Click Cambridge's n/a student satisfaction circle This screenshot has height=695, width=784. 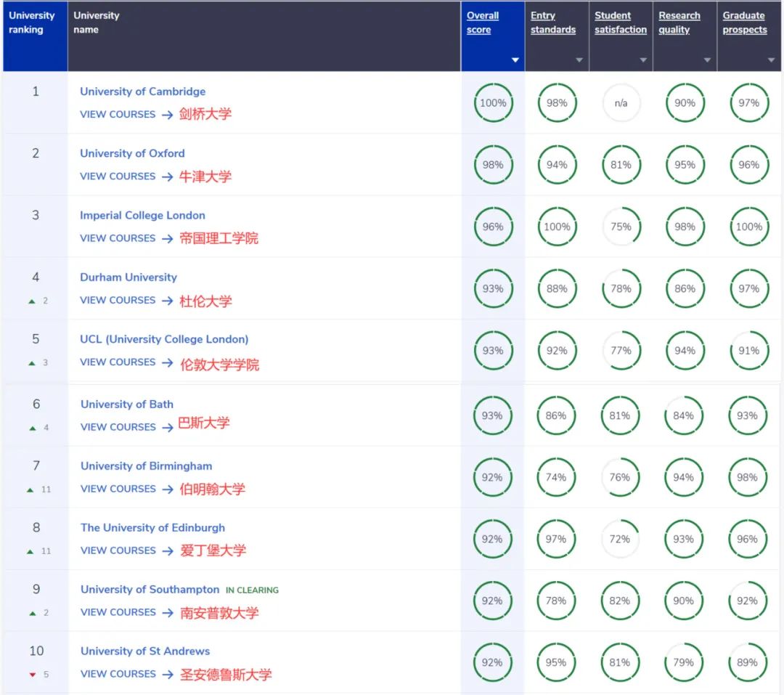pos(621,103)
